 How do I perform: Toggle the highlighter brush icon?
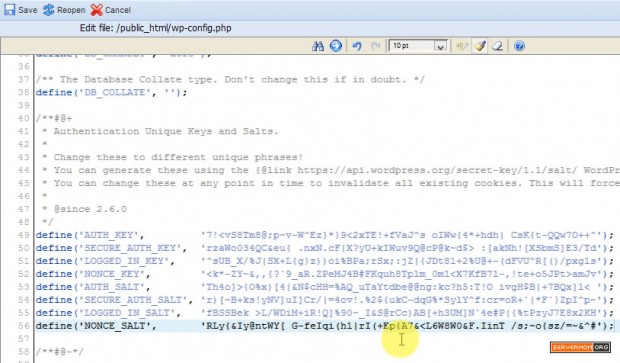click(480, 46)
